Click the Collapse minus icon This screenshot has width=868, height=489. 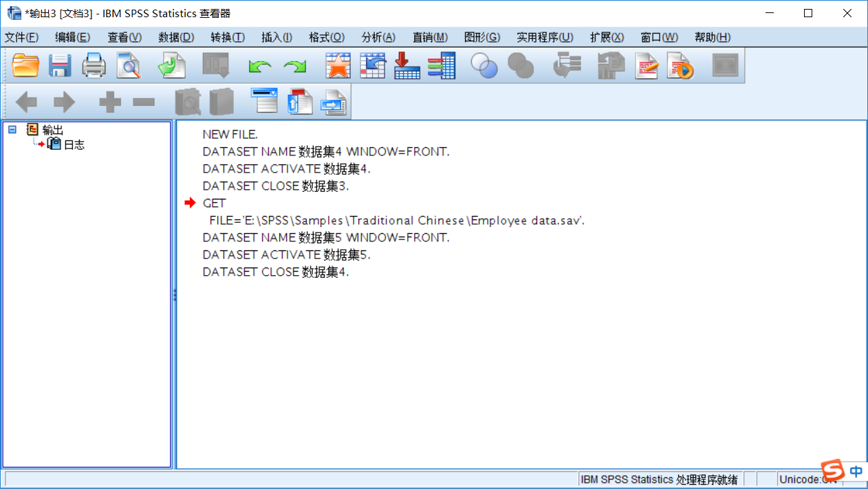pyautogui.click(x=144, y=102)
